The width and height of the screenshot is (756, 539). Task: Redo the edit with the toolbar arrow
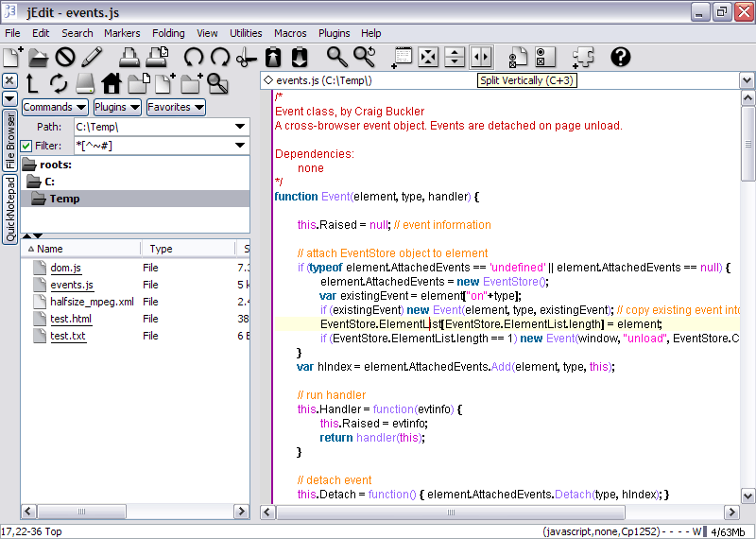pos(220,57)
